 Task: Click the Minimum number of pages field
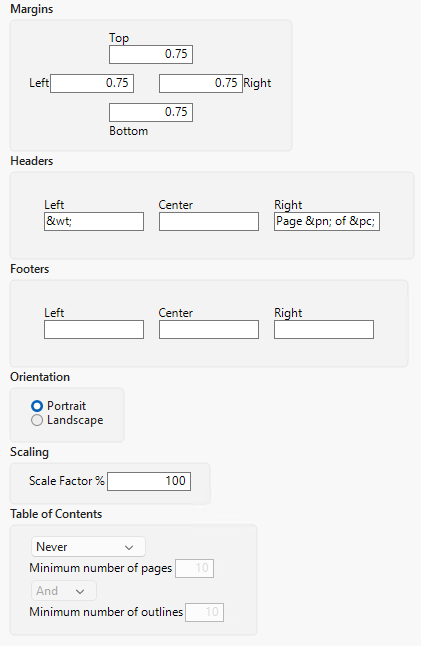point(194,568)
